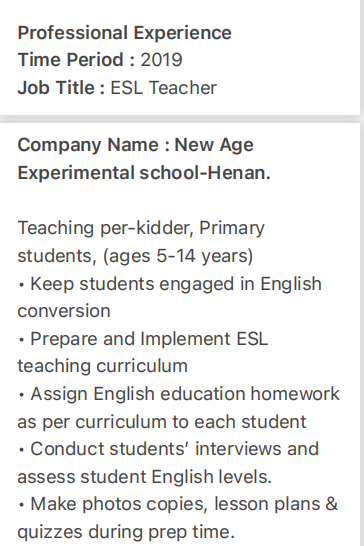Click quizzes during prep time line
This screenshot has height=546, width=364.
126,532
